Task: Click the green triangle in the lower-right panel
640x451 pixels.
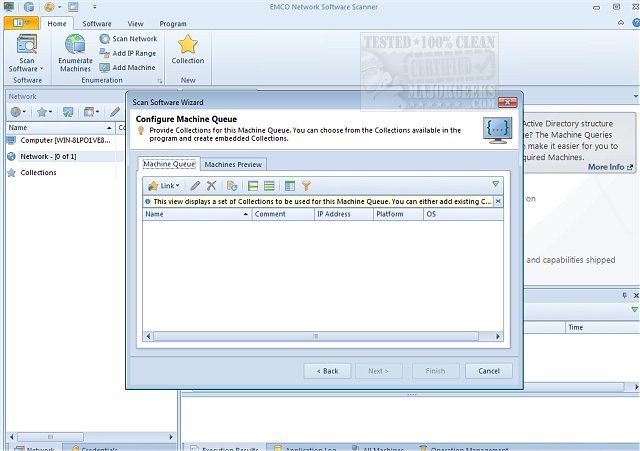Action: click(635, 310)
